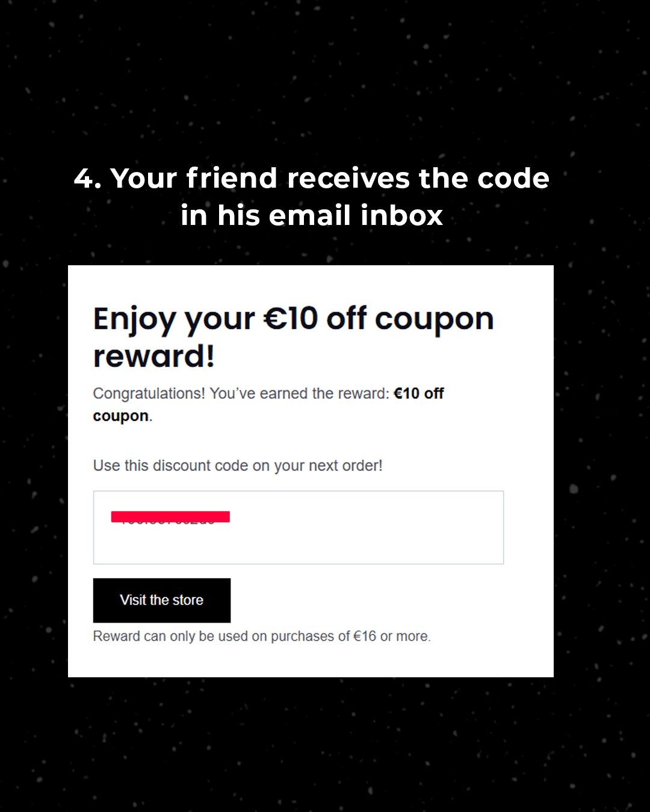Click the word 'friend' in the top title
This screenshot has width=650, height=812.
tap(232, 179)
